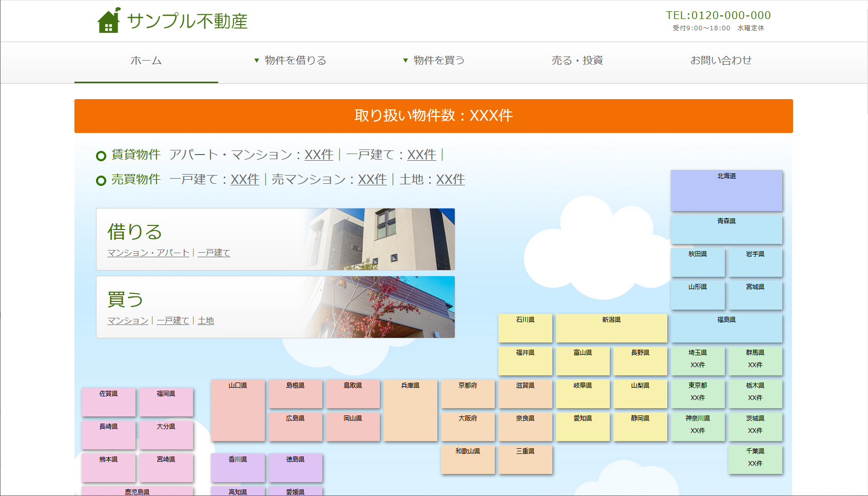Select 和歌山県 tile
This screenshot has width=868, height=496.
[468, 460]
